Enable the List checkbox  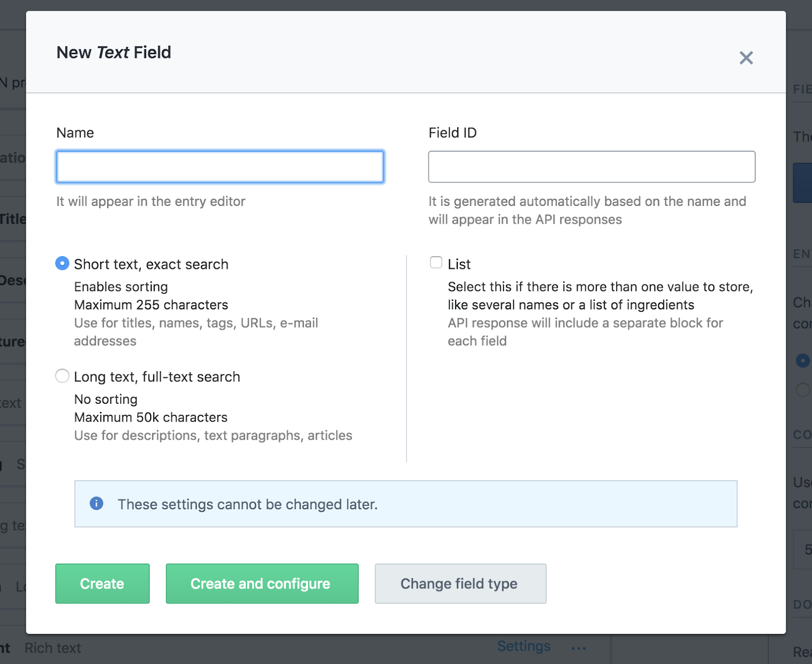[436, 262]
